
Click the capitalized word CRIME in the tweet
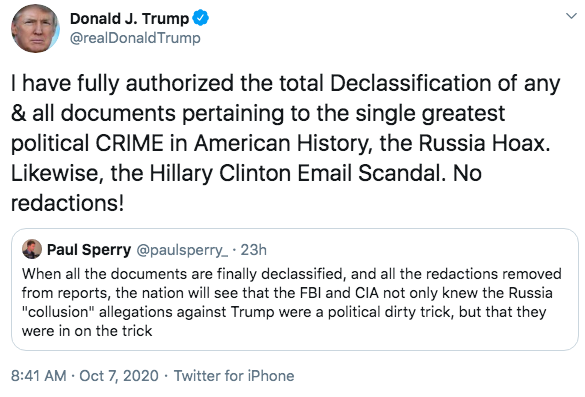129,143
